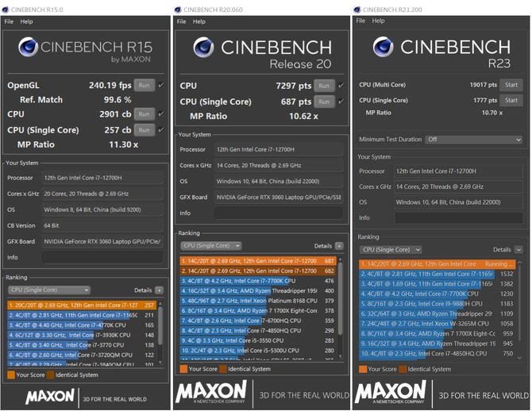532x411 pixels.
Task: Click Cinebench R23 title bar app icon
Action: (x=357, y=10)
